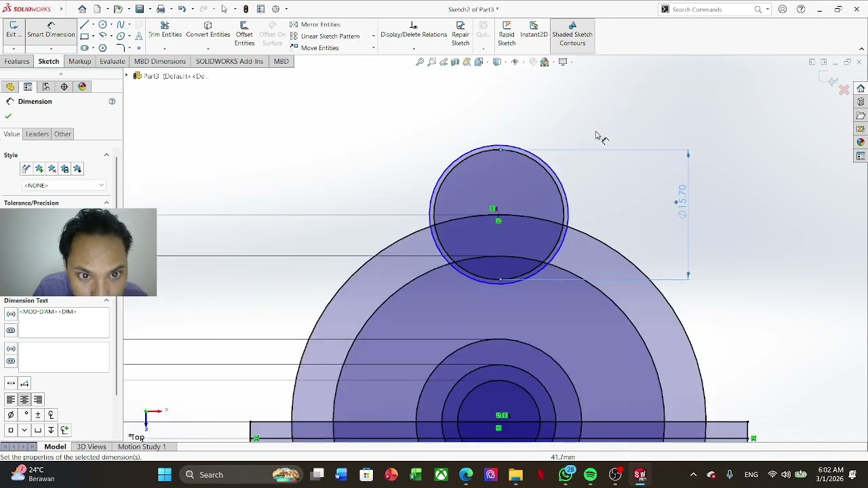Switch to the 3D Views bottom tab

[92, 447]
